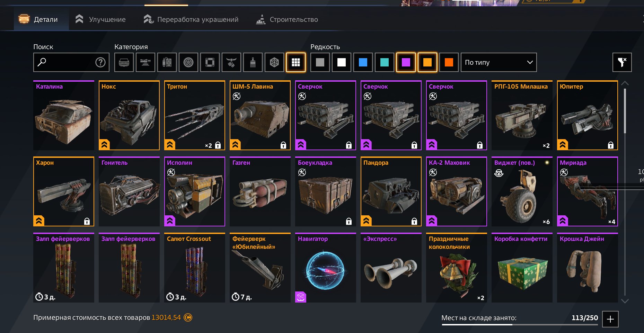Open the Переработка украшений tab

coord(191,19)
